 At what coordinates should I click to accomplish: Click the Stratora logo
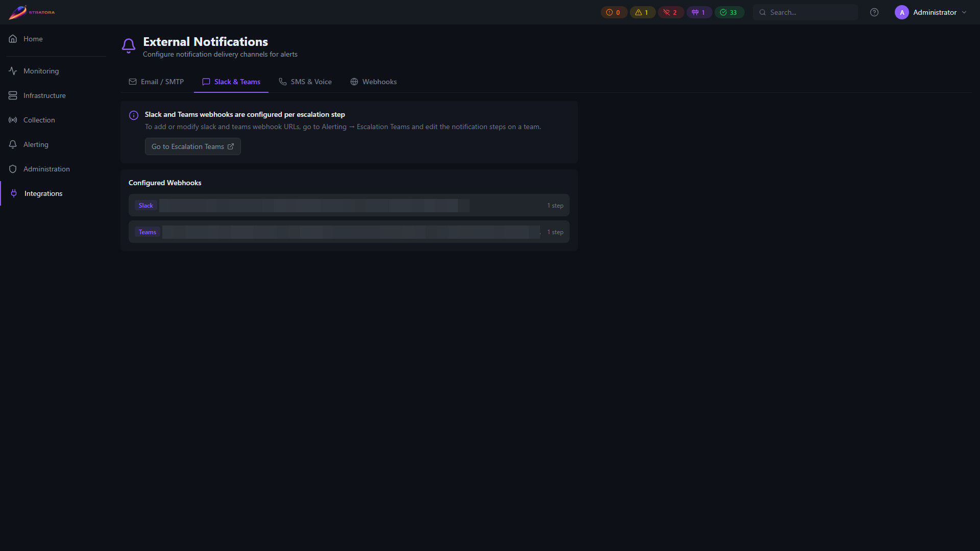click(x=32, y=12)
